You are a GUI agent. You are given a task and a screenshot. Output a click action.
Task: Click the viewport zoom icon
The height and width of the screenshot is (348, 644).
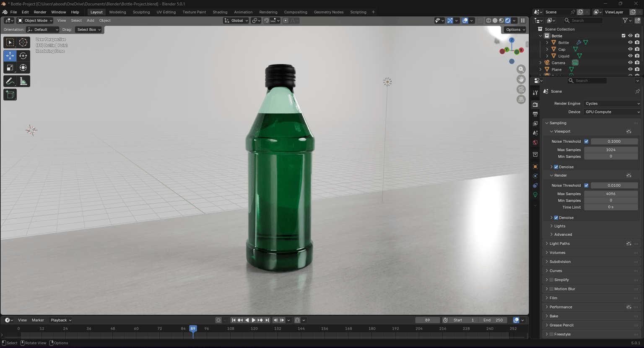pos(521,69)
